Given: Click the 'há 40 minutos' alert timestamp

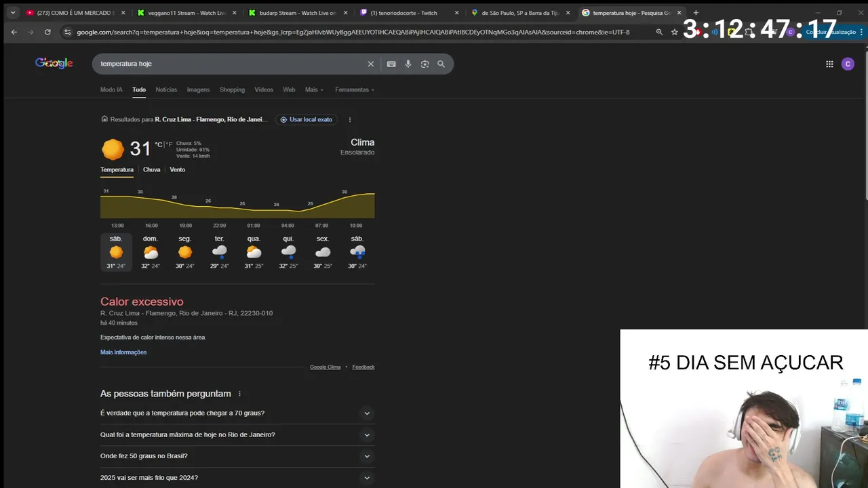Looking at the screenshot, I should coord(119,323).
